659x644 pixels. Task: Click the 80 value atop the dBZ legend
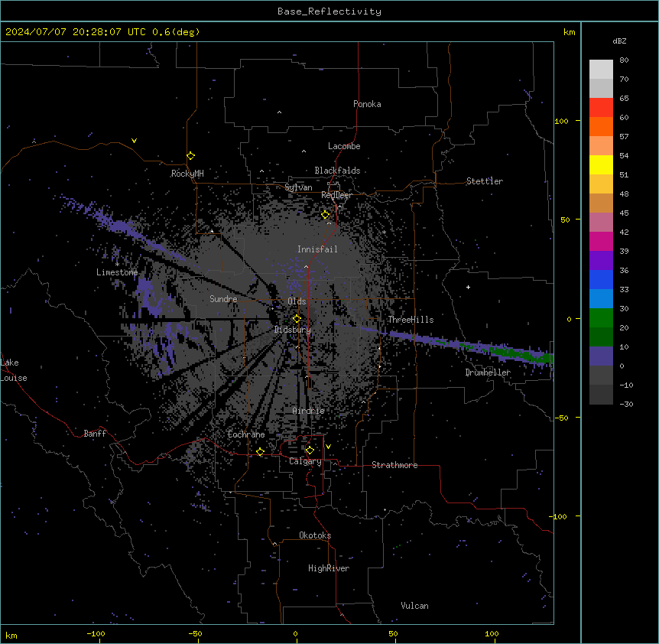click(624, 60)
